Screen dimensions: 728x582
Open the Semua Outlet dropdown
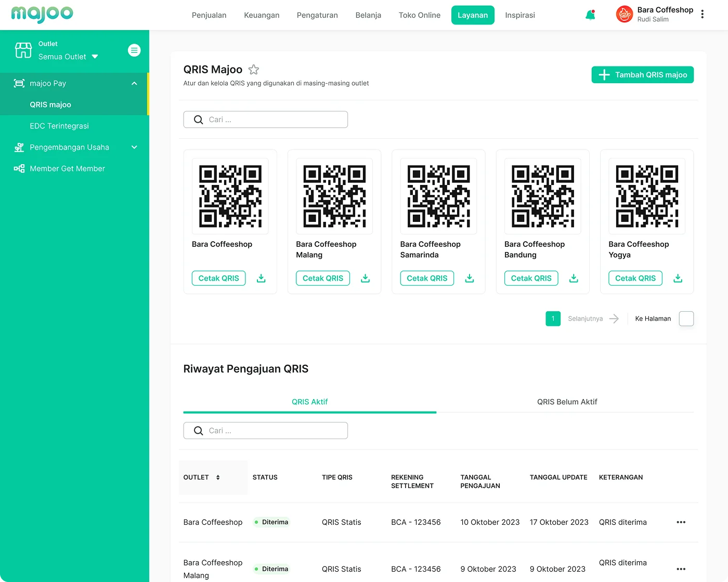68,57
